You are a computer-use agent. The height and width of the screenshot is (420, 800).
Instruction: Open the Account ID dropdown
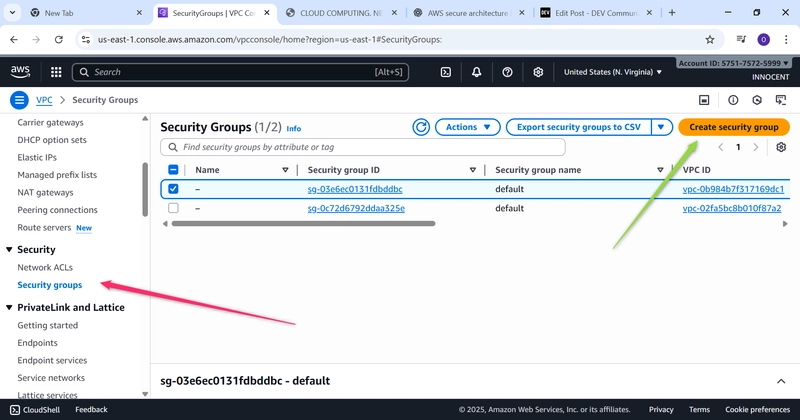pos(734,63)
